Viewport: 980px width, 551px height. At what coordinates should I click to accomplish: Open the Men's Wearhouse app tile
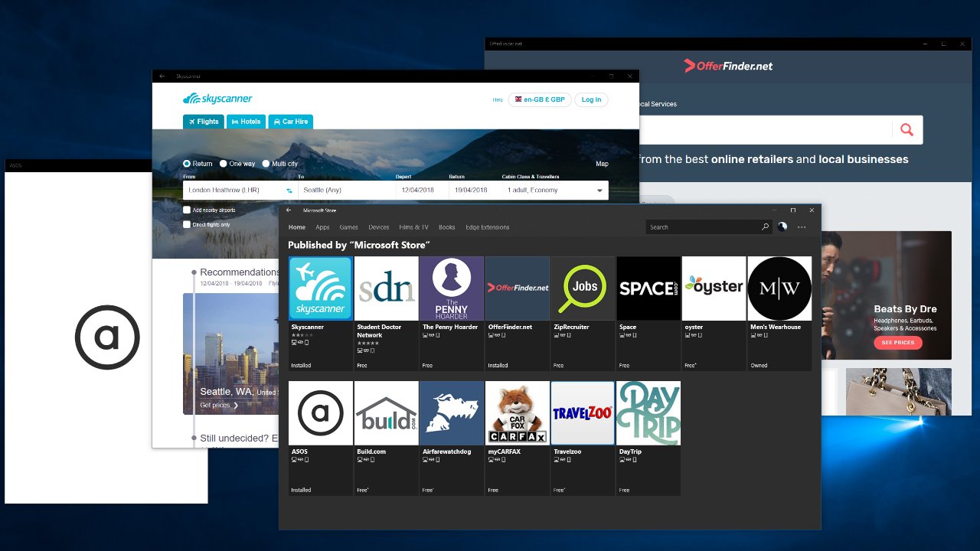pos(779,313)
